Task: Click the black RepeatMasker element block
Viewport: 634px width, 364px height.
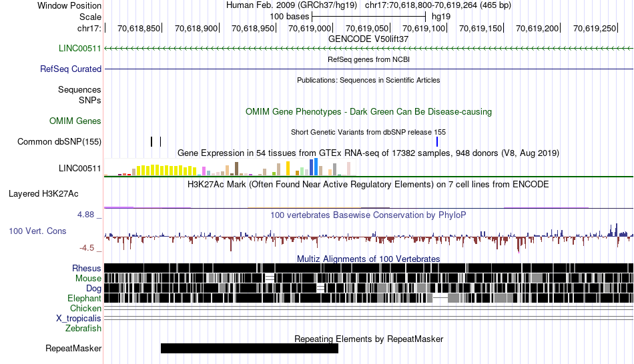Action: pyautogui.click(x=250, y=348)
